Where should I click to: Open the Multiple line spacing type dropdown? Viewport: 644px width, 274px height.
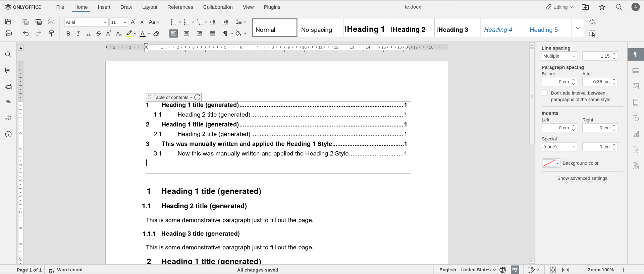pos(559,56)
